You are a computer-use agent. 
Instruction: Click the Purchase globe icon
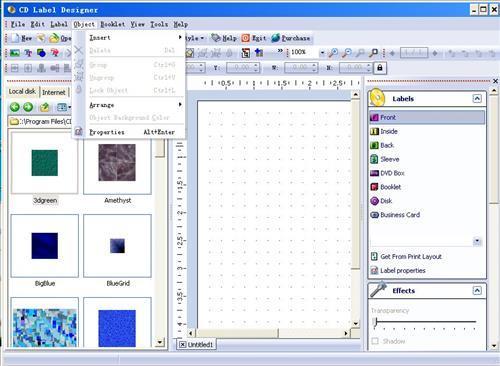[x=275, y=38]
